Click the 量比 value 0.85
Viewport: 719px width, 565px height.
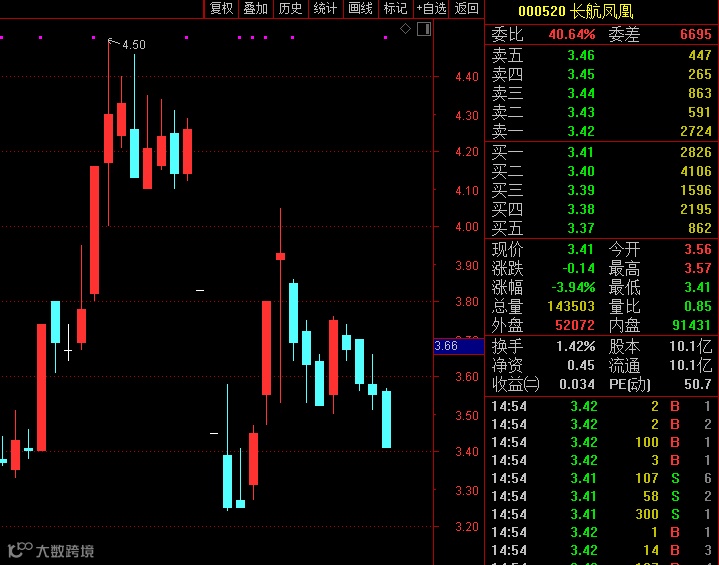[698, 306]
